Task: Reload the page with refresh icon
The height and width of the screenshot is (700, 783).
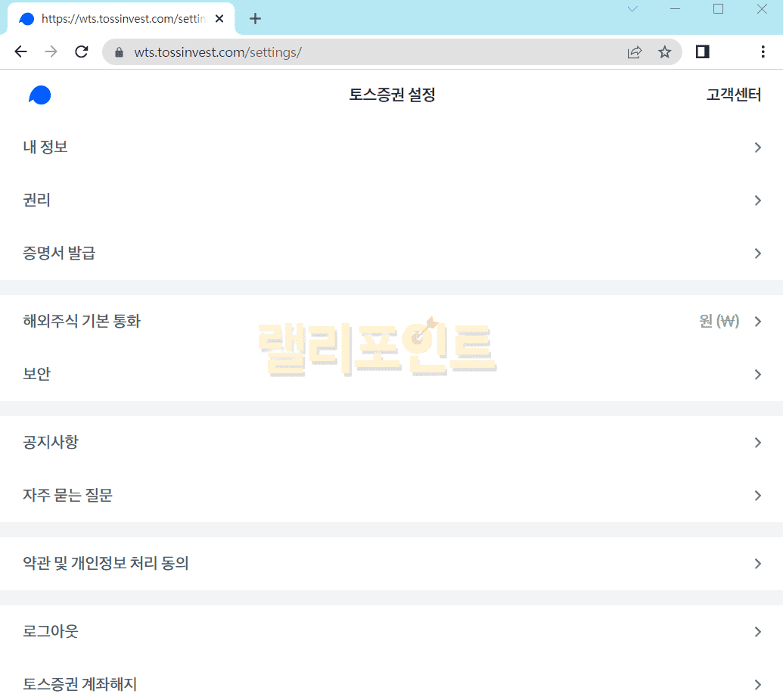Action: tap(82, 51)
